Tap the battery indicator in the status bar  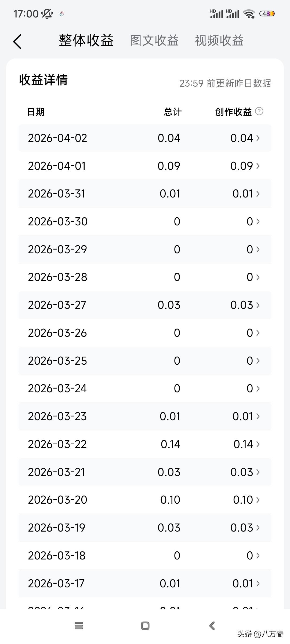click(267, 14)
